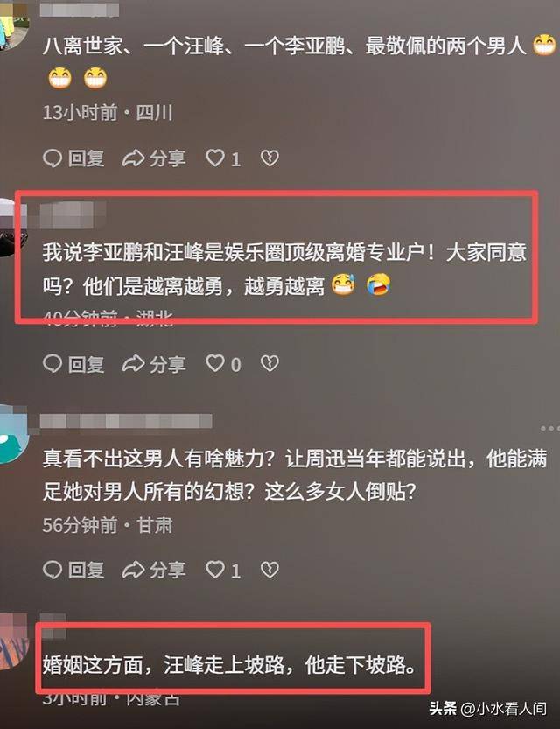The width and height of the screenshot is (560, 729).
Task: Dislike the Hubei comment with broken heart
Action: point(269,363)
